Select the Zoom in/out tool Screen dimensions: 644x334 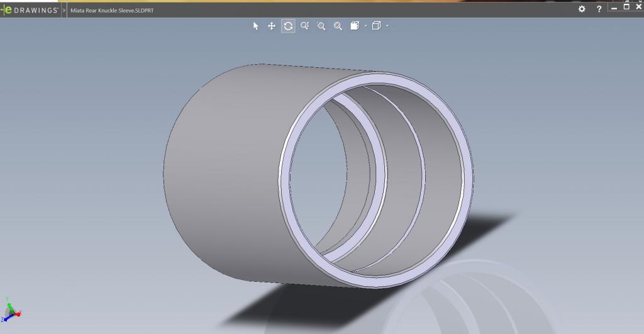point(305,26)
